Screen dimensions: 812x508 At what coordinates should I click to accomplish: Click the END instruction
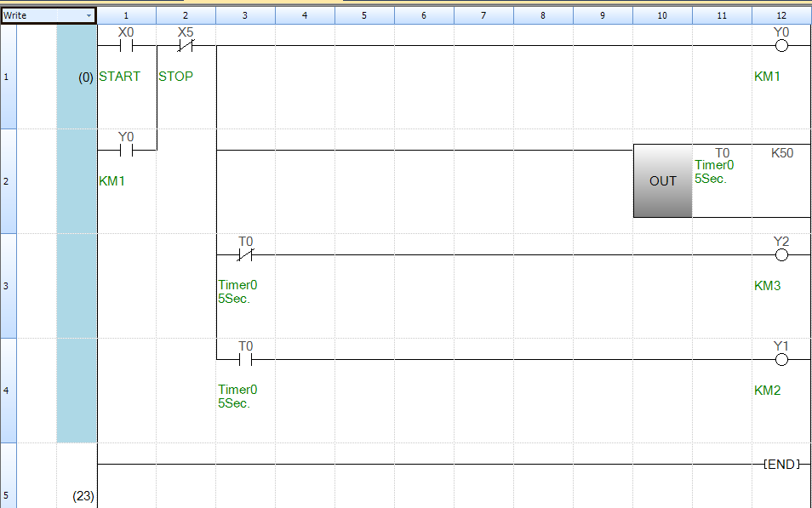pyautogui.click(x=781, y=465)
